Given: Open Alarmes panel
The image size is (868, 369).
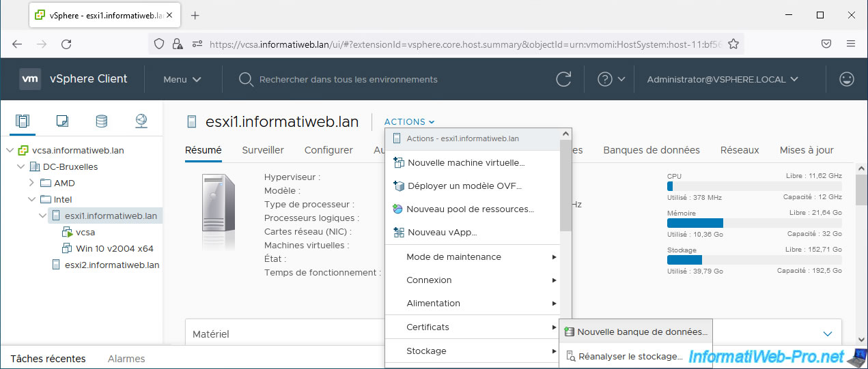Looking at the screenshot, I should tap(126, 358).
